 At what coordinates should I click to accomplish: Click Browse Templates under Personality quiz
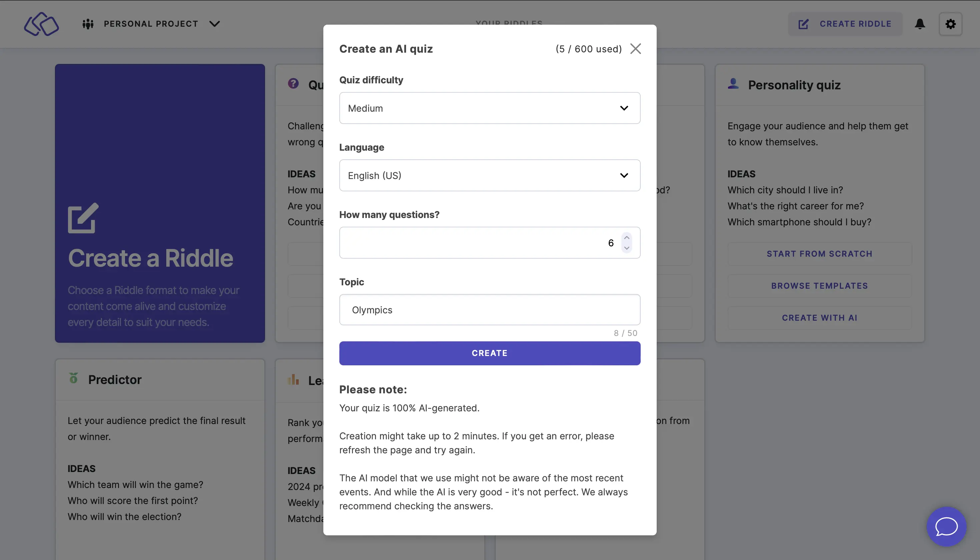(819, 286)
